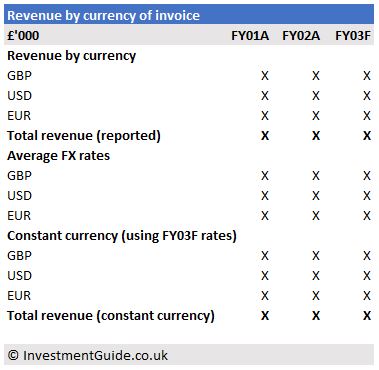Select EUR FX rate under FY03F
The image size is (379, 370).
pyautogui.click(x=367, y=216)
